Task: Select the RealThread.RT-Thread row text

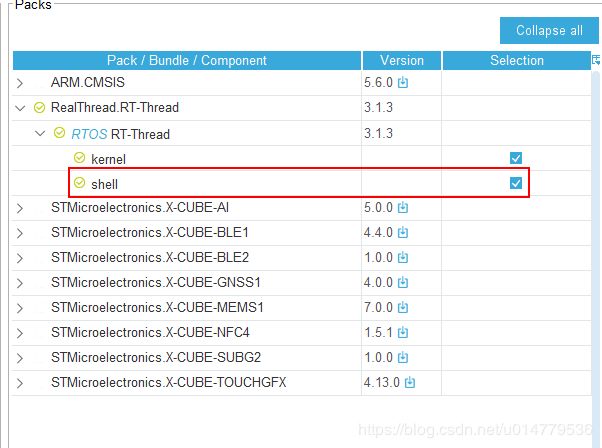Action: 115,107
